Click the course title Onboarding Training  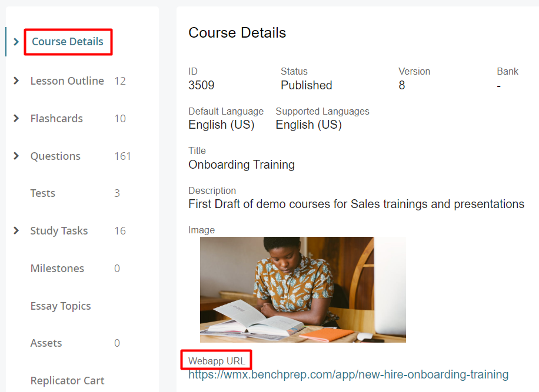click(x=241, y=165)
